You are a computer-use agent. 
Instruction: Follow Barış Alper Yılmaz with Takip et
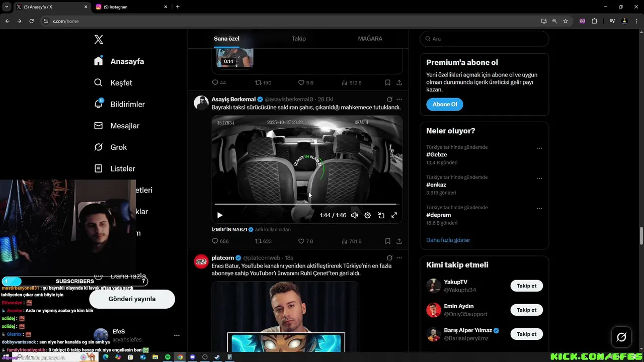click(x=527, y=334)
